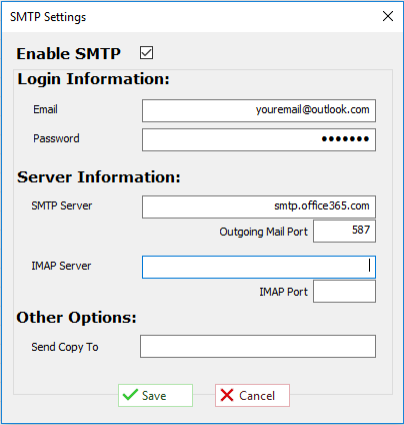404x425 pixels.
Task: Click the Outgoing Mail Port field showing 587
Action: click(x=344, y=231)
